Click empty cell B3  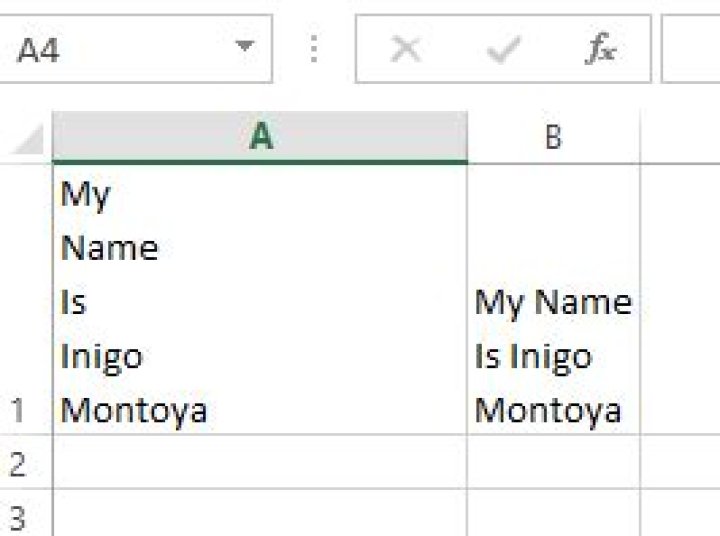tap(553, 513)
